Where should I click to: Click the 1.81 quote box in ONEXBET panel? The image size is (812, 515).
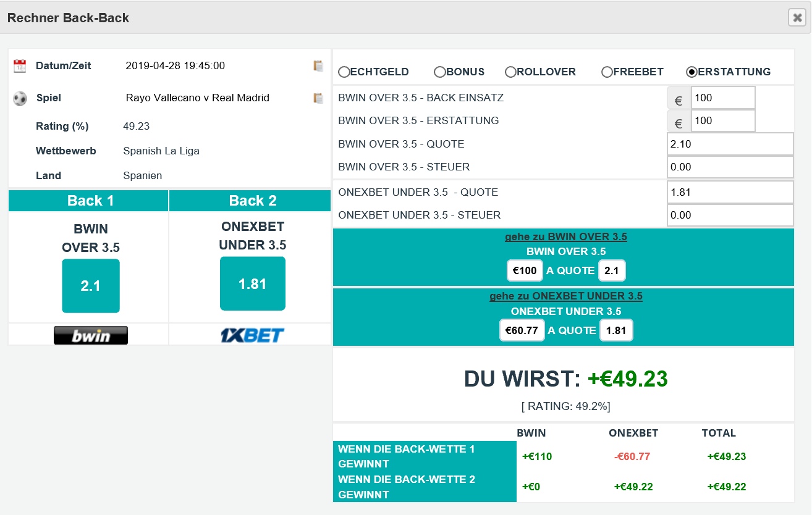pos(615,330)
